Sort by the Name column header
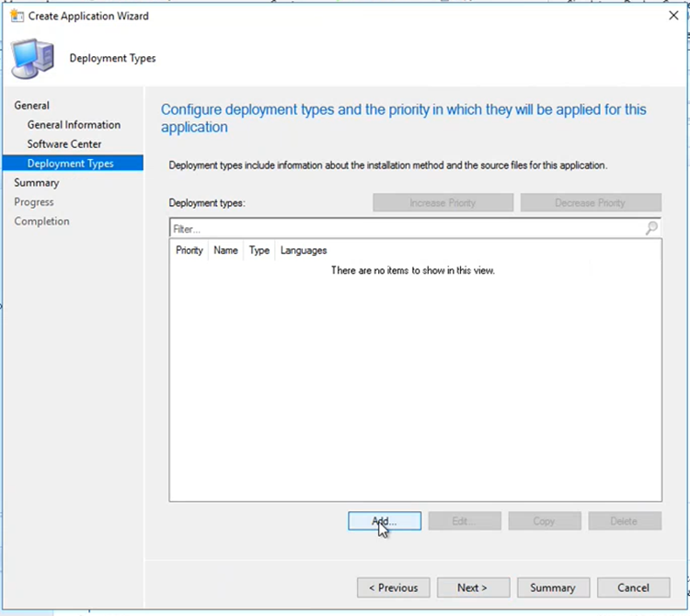The width and height of the screenshot is (690, 616). 225,250
